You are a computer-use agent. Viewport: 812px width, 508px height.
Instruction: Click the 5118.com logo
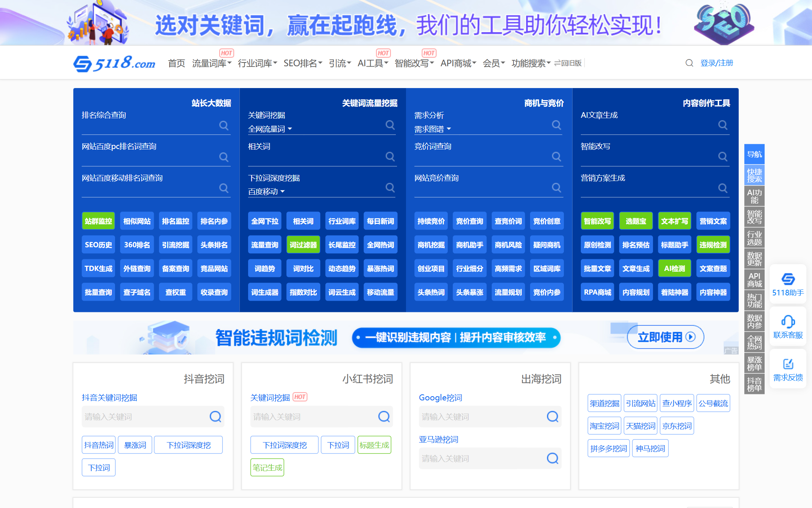tap(114, 63)
